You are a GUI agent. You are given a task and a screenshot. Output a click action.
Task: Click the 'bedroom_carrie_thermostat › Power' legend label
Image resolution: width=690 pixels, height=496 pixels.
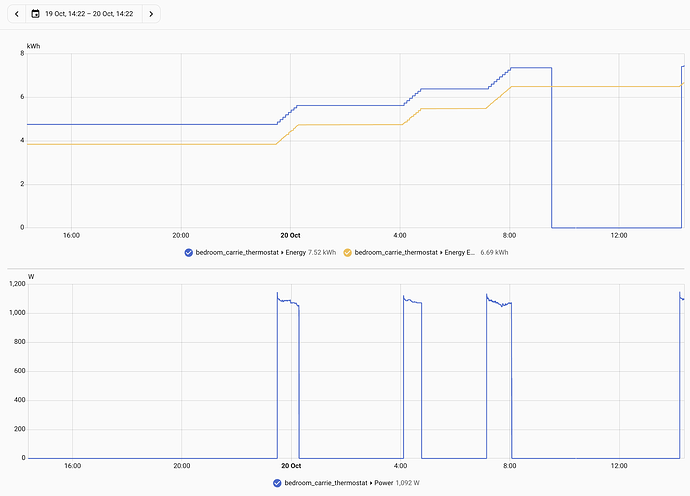pyautogui.click(x=339, y=483)
